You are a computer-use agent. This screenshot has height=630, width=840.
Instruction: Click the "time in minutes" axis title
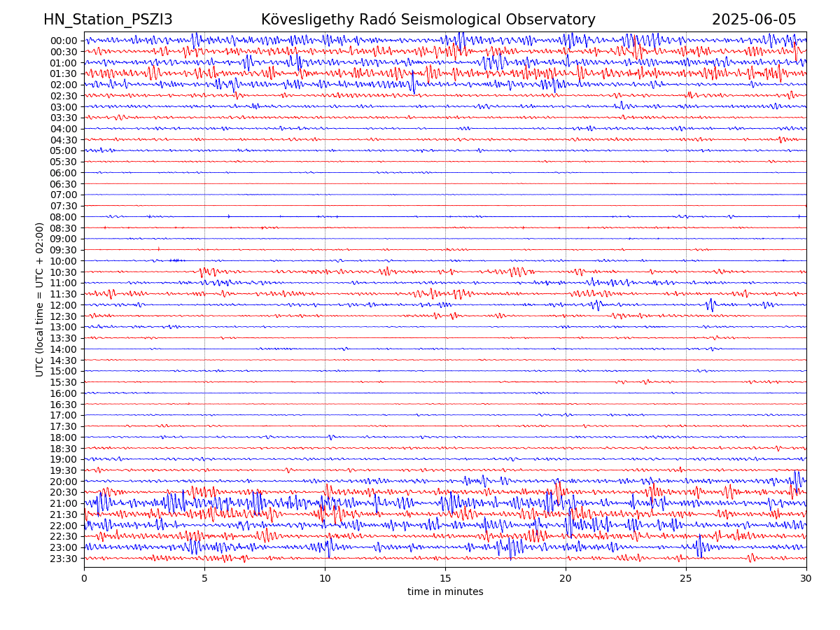[x=445, y=592]
